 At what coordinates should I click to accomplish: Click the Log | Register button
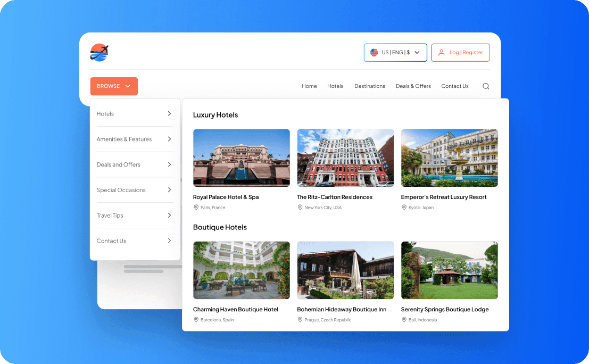tap(460, 53)
